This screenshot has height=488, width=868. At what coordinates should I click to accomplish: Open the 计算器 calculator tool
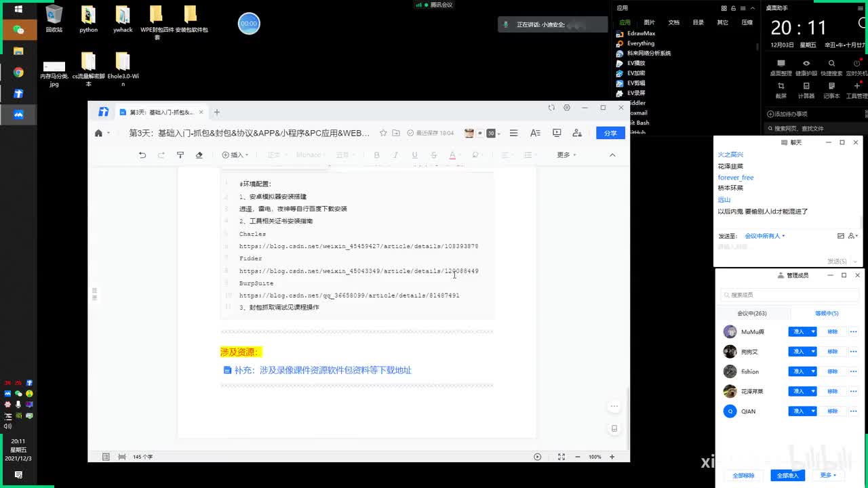(806, 90)
